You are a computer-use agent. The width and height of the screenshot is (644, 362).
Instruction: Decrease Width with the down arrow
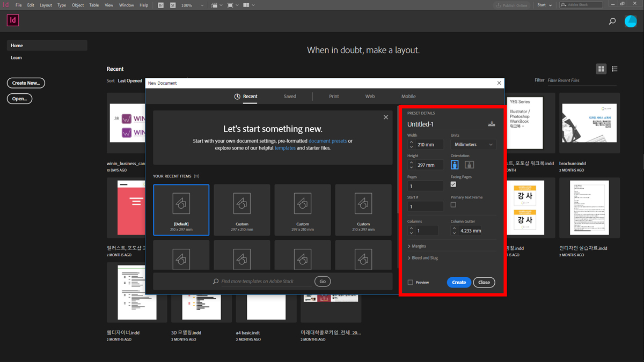pos(411,147)
